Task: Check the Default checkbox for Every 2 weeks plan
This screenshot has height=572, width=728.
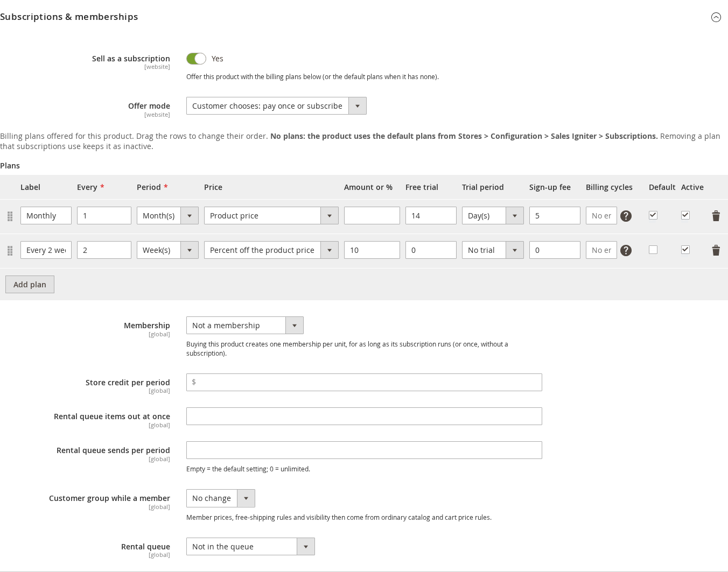Action: (x=653, y=250)
